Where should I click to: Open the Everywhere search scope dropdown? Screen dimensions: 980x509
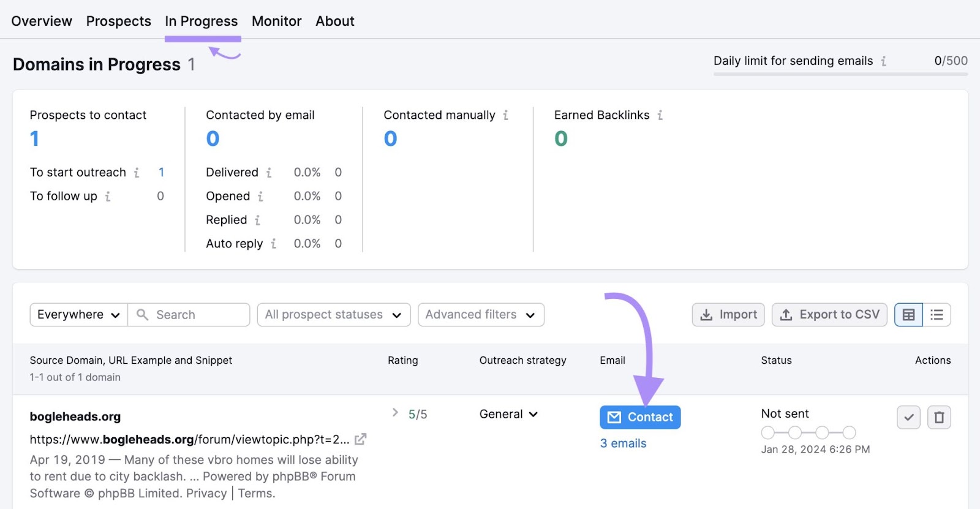pos(78,315)
